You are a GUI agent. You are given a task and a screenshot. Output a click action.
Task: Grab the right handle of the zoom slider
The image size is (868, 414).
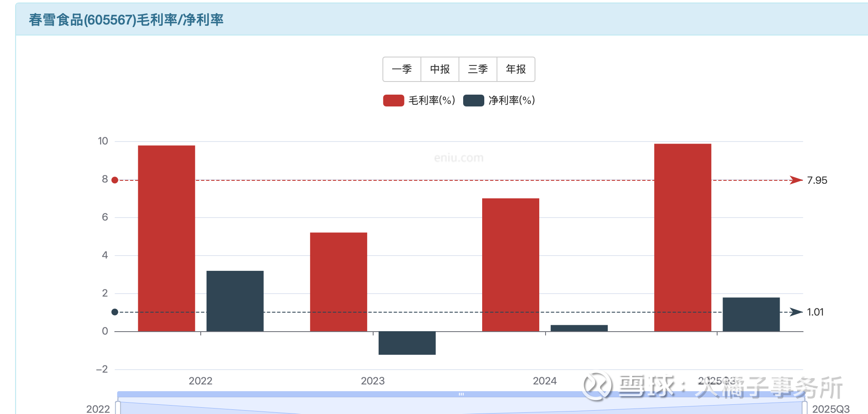805,408
